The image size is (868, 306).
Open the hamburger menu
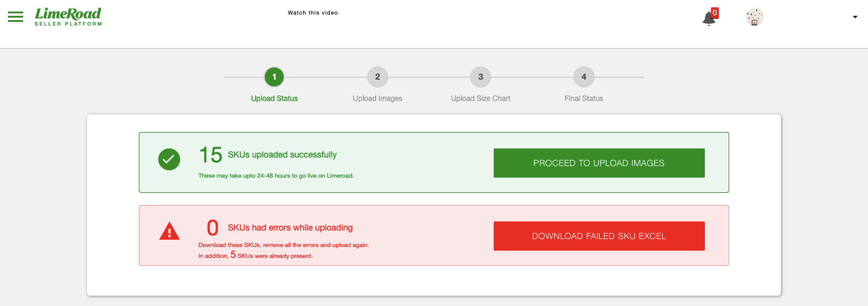pos(15,17)
